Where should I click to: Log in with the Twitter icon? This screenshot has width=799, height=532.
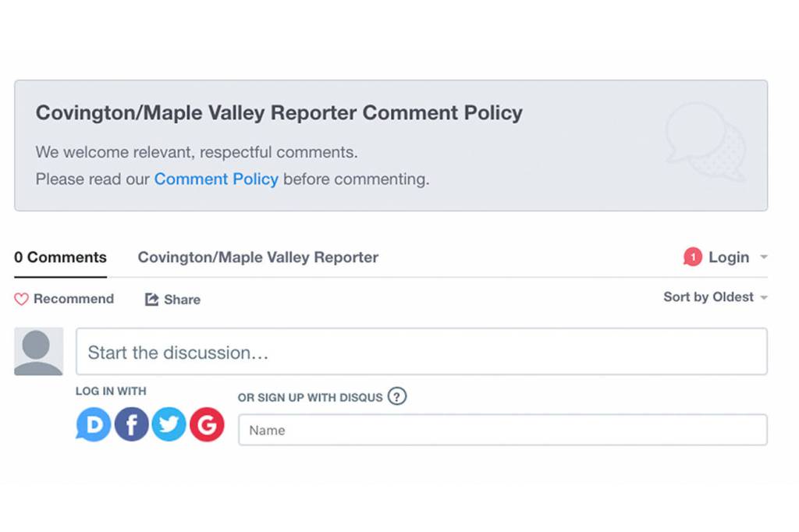point(169,424)
